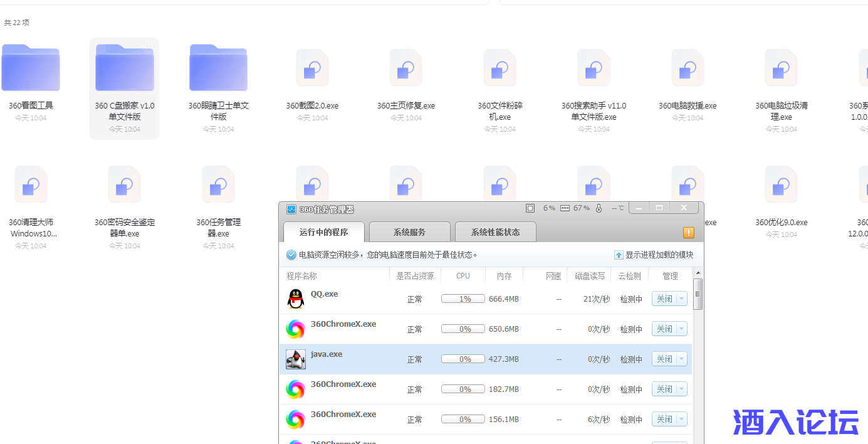Image resolution: width=868 pixels, height=444 pixels.
Task: Switch to the 系统服务 tab
Action: (x=409, y=232)
